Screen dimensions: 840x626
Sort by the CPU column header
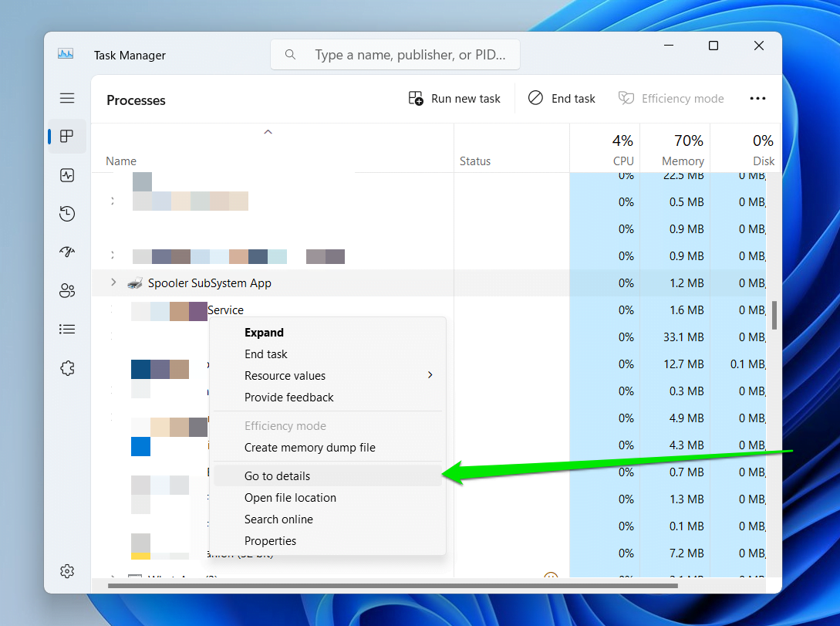tap(623, 161)
